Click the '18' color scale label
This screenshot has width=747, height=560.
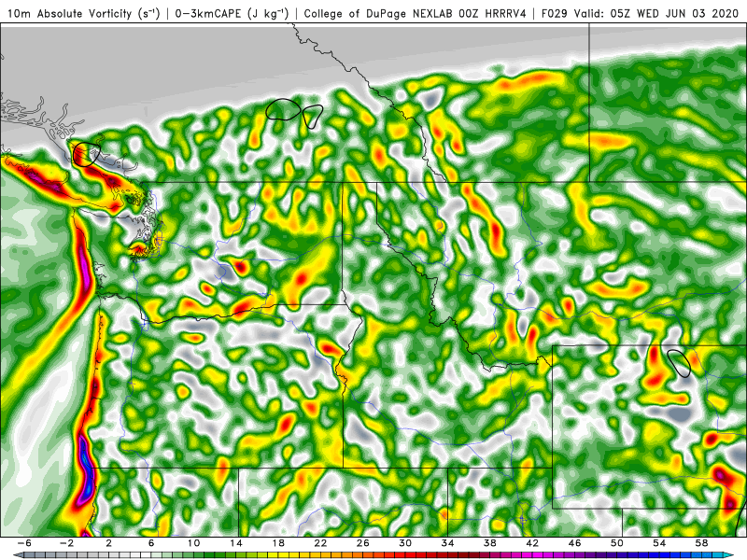point(278,543)
